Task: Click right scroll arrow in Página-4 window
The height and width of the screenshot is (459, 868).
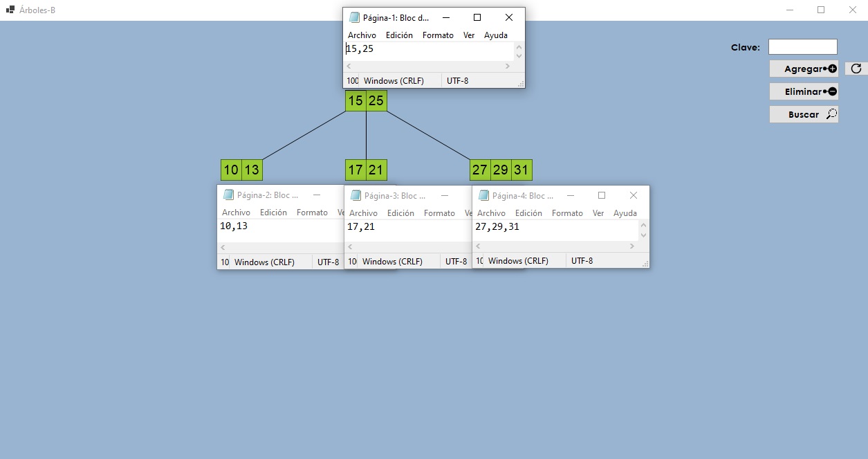Action: (x=631, y=246)
